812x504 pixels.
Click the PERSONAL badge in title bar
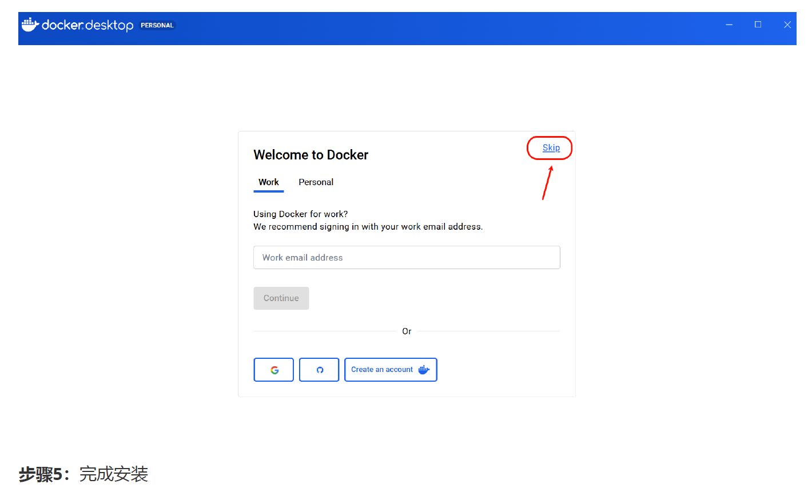click(157, 25)
